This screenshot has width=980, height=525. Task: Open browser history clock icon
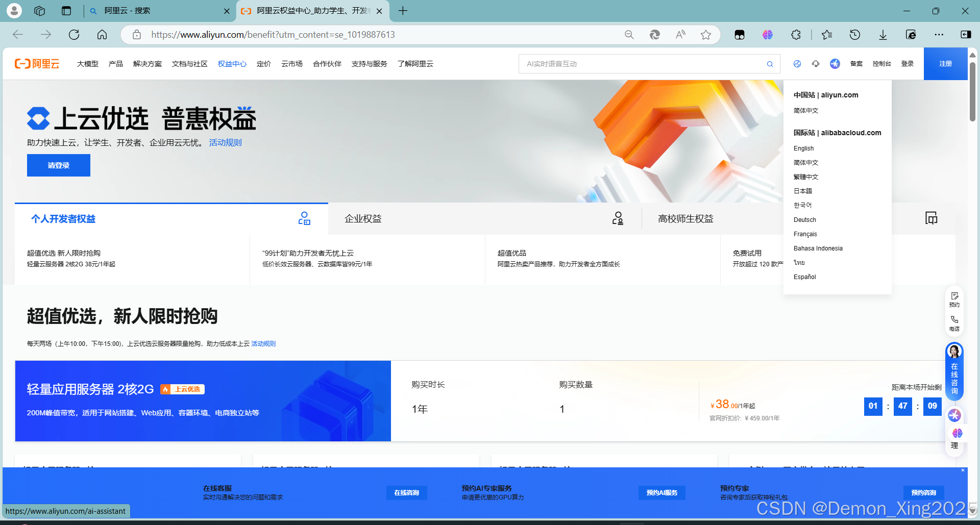(x=855, y=35)
